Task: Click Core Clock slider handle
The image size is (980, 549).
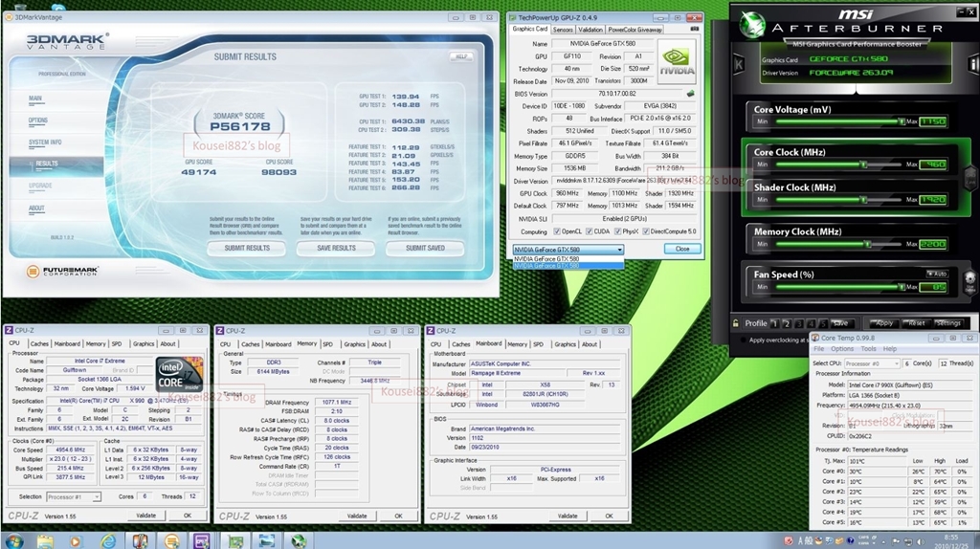Action: (x=864, y=165)
